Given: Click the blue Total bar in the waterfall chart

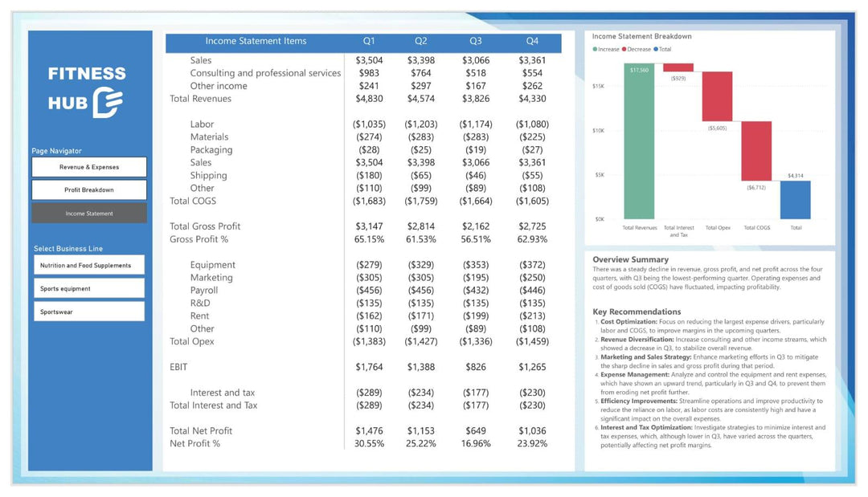Looking at the screenshot, I should (x=795, y=199).
